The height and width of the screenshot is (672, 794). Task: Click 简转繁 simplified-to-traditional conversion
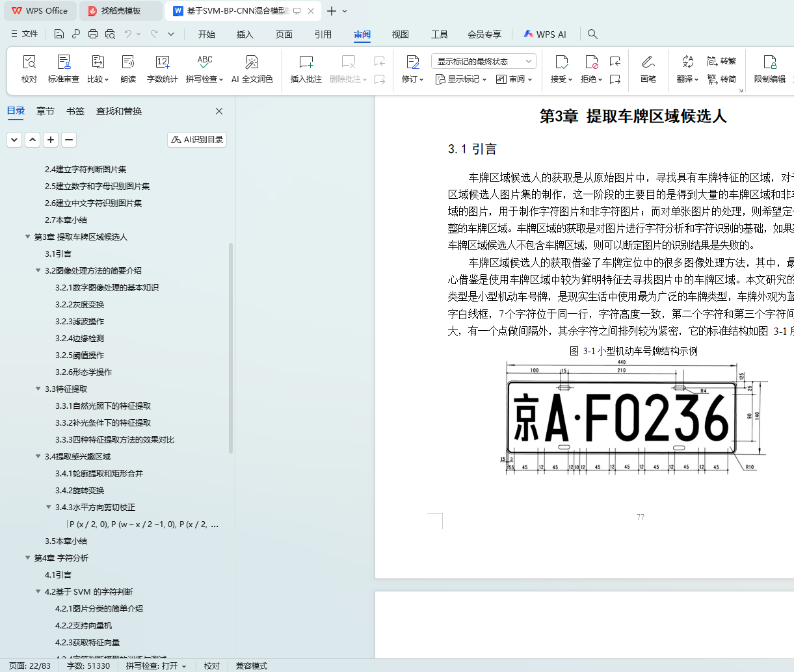(x=722, y=61)
